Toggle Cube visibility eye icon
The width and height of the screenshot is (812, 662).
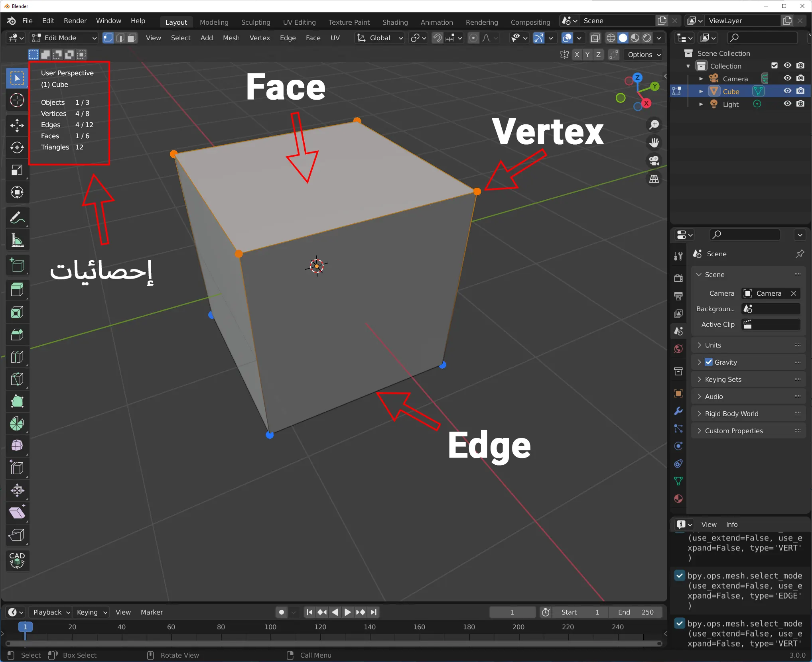coord(787,91)
